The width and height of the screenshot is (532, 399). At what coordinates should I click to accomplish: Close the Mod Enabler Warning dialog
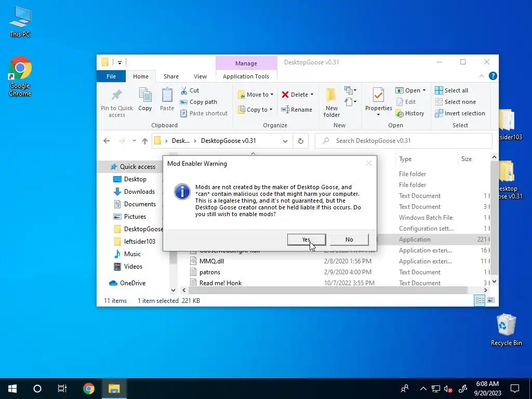click(369, 164)
